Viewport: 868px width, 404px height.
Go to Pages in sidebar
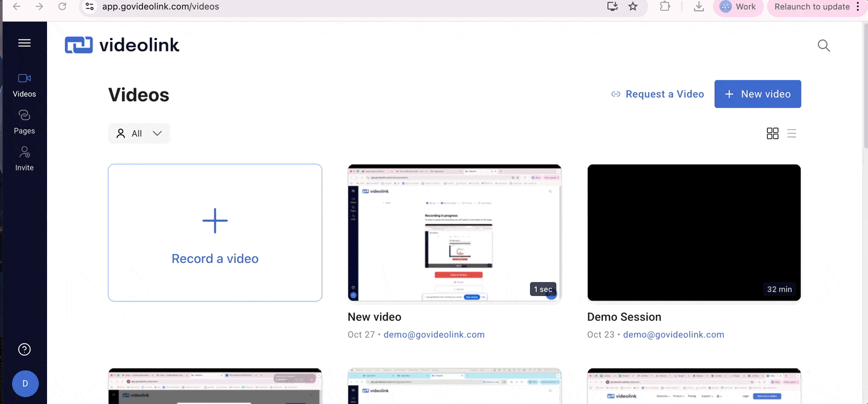[24, 121]
